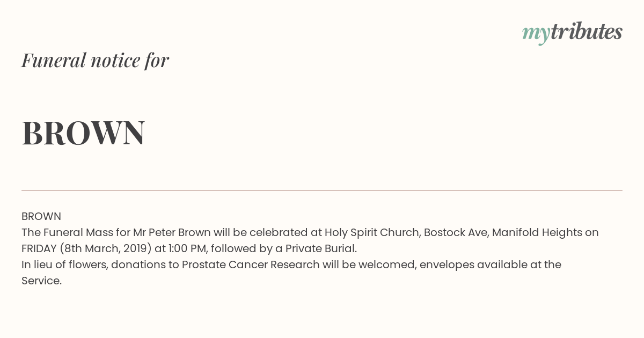Select the 'Bostock Ave' address text
Screen dimensions: 644x338
[455, 232]
